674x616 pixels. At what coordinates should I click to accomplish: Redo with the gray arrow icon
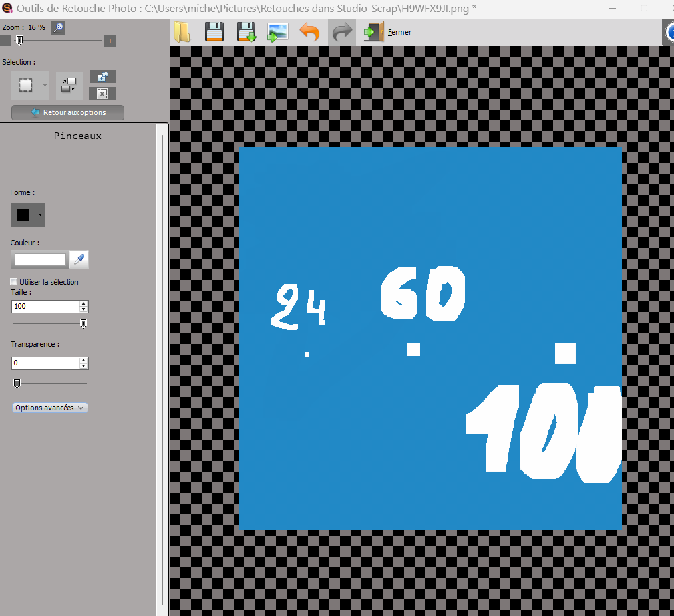[x=342, y=32]
